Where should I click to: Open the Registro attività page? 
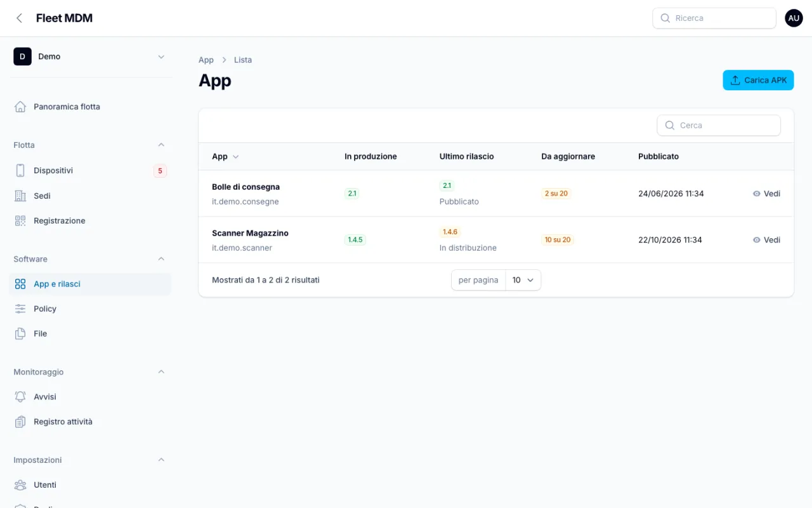90,422
